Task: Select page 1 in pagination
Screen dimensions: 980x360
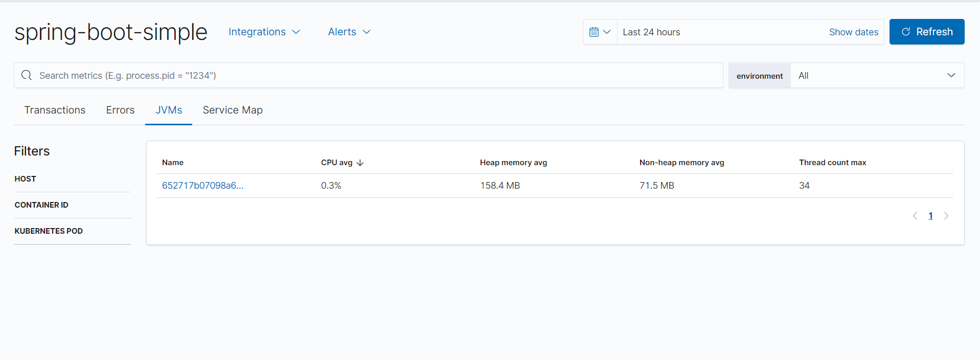Action: [x=930, y=216]
